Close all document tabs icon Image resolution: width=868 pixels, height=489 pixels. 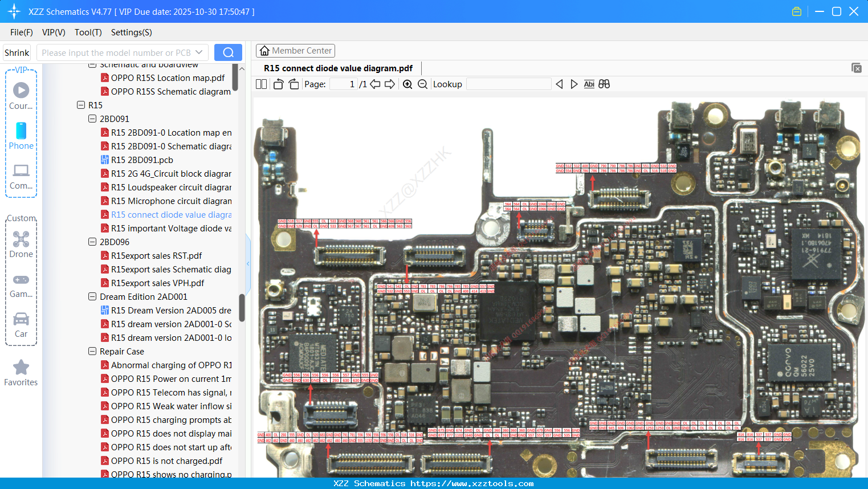857,68
